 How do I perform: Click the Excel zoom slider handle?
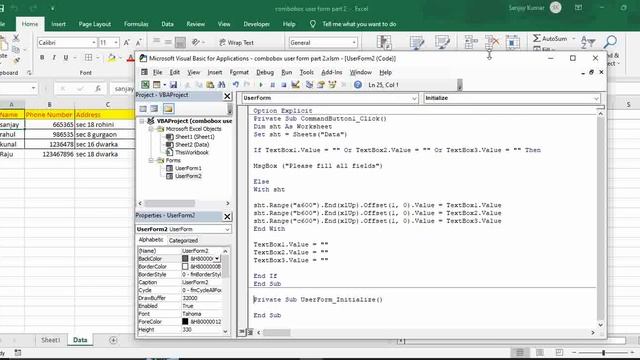click(x=603, y=352)
